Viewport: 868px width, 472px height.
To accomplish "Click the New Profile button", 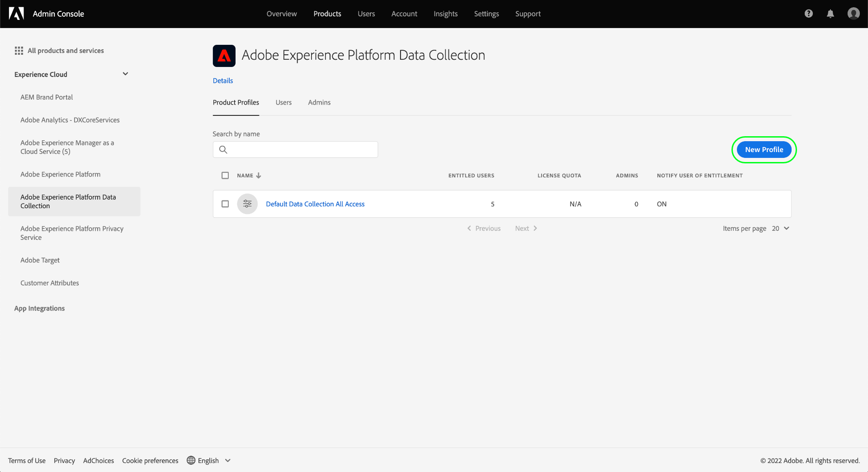I will click(x=764, y=150).
